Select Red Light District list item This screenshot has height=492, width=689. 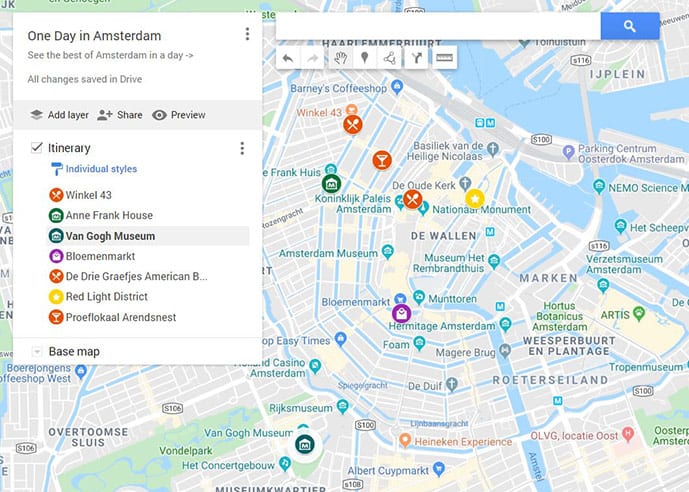tap(148, 297)
